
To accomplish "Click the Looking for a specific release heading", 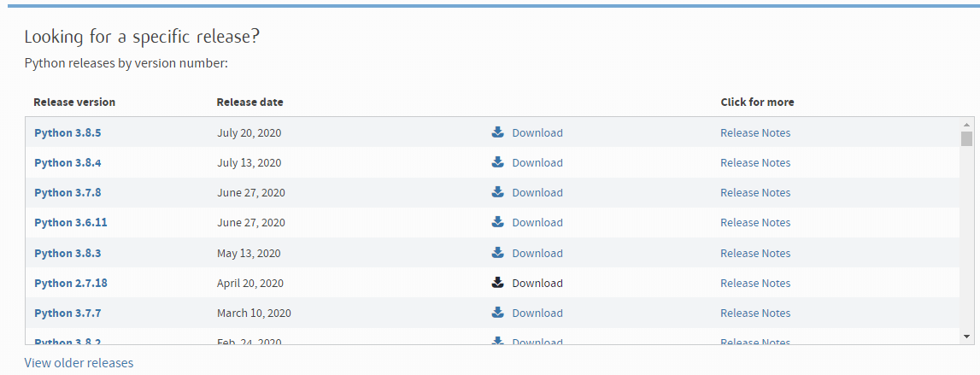I will point(142,37).
